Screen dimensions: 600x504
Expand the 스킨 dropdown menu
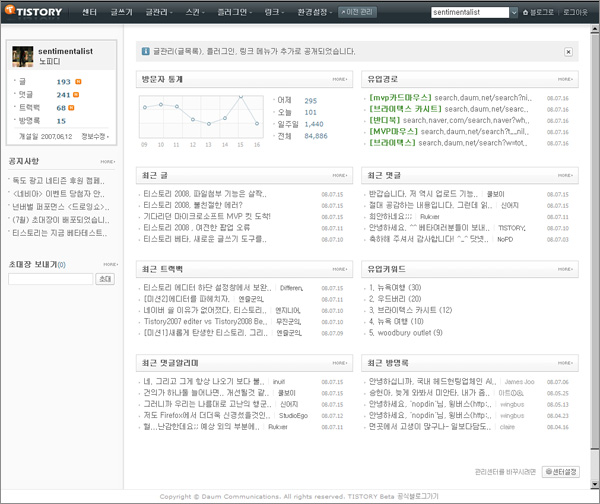(195, 12)
